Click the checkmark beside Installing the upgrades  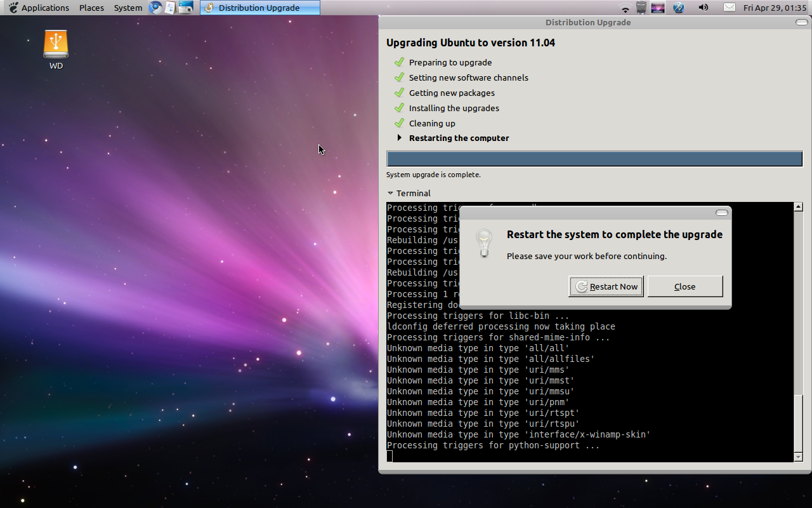pyautogui.click(x=399, y=107)
